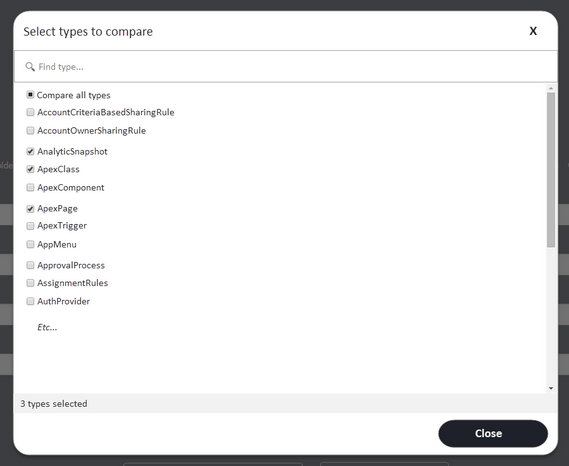
Task: Toggle the Compare all types checkbox
Action: (x=30, y=95)
